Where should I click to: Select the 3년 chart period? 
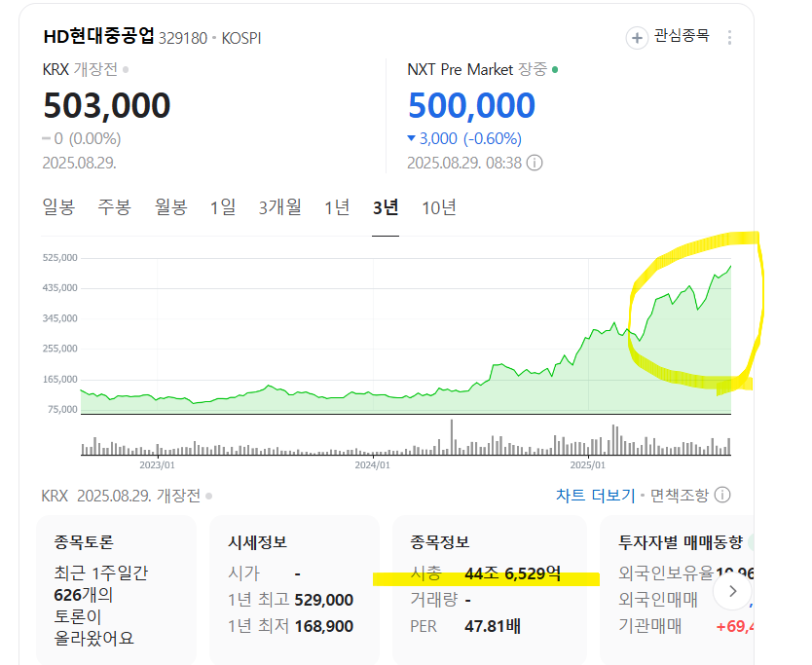tap(386, 207)
